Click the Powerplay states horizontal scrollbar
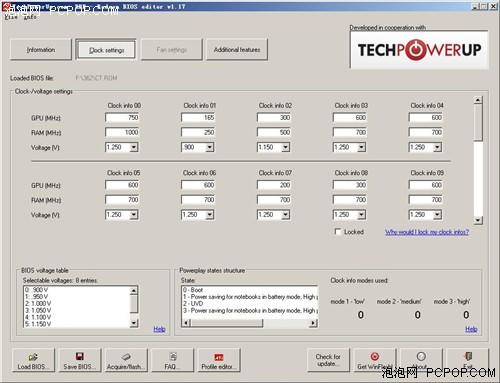 pos(250,323)
